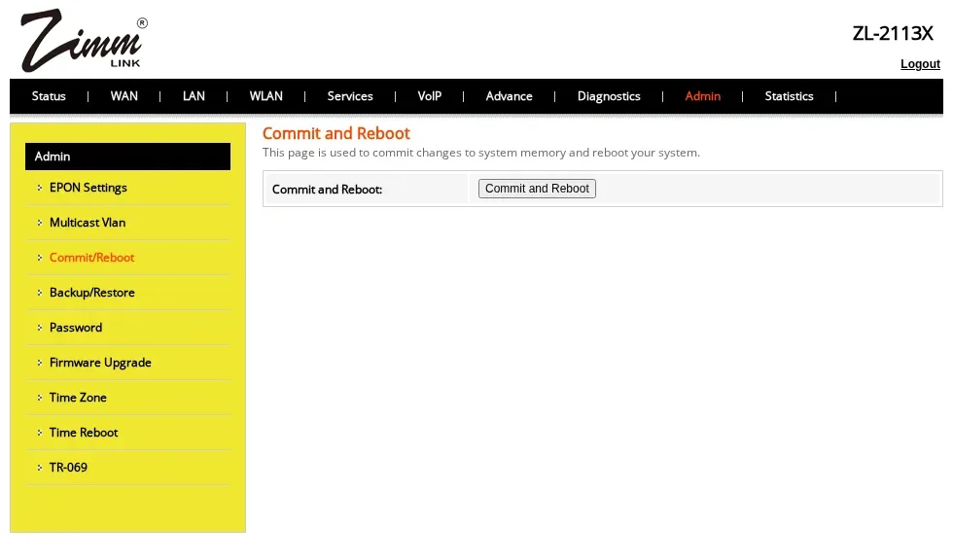Image resolution: width=953 pixels, height=560 pixels.
Task: Click the arrow bullet beside Time Zone
Action: (x=40, y=398)
